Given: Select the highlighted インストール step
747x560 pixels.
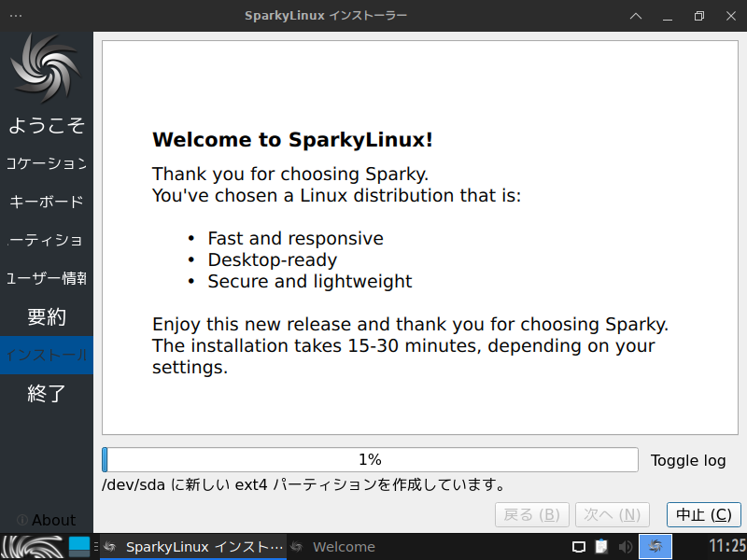Looking at the screenshot, I should (47, 355).
